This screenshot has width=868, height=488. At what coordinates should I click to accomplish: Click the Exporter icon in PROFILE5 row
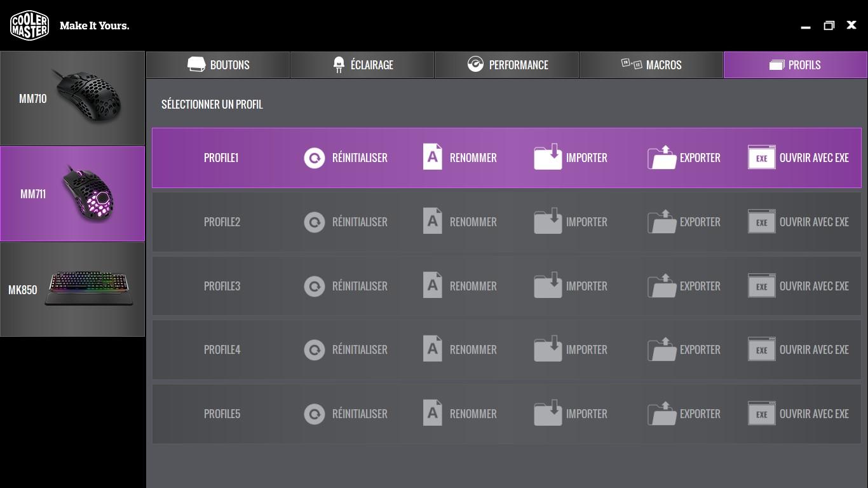click(x=661, y=414)
